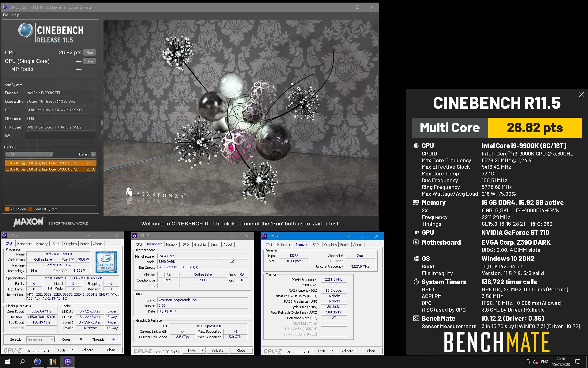This screenshot has width=588, height=368.
Task: Click the Model field Z390 DARK
Action: pos(186,262)
